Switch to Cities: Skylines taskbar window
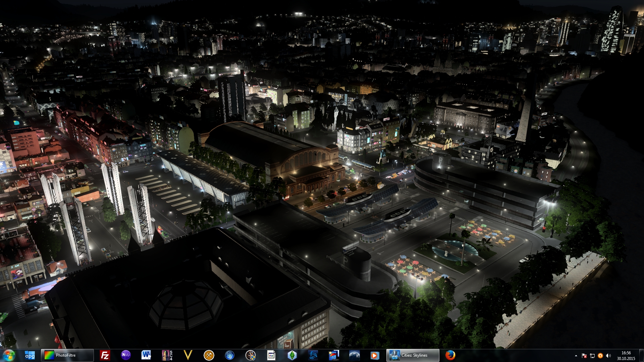 413,355
